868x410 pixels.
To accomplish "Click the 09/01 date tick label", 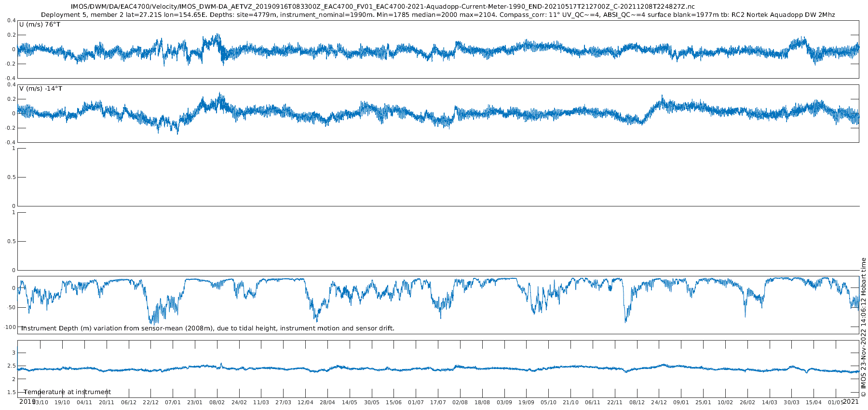I will point(681,402).
